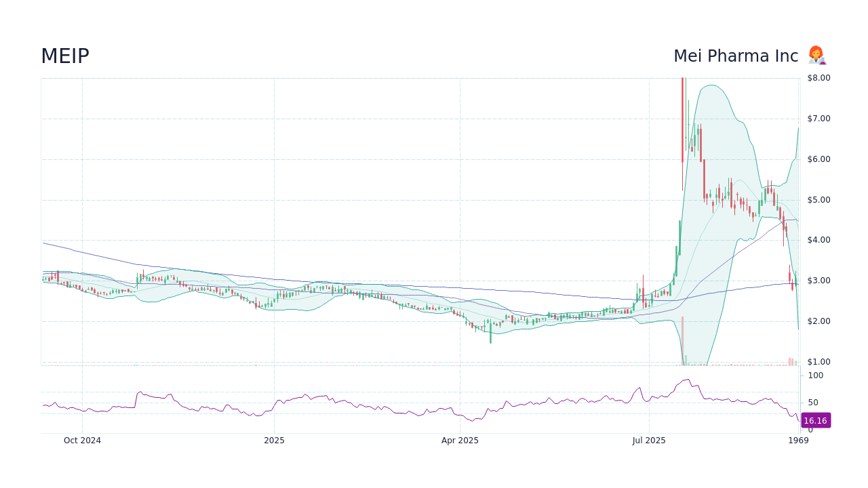Click the Jul 2025 date axis label
The height and width of the screenshot is (488, 868).
tap(649, 440)
